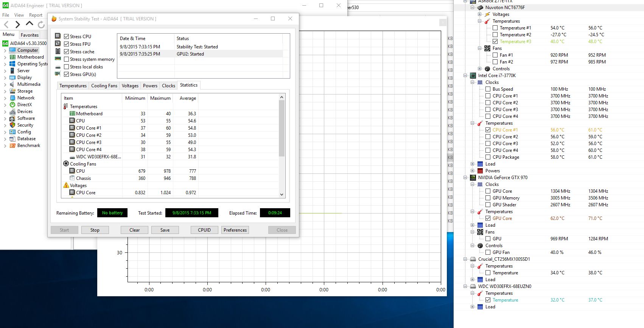The width and height of the screenshot is (644, 328).
Task: Select the Database icon in AIDA64 tree
Action: point(12,139)
